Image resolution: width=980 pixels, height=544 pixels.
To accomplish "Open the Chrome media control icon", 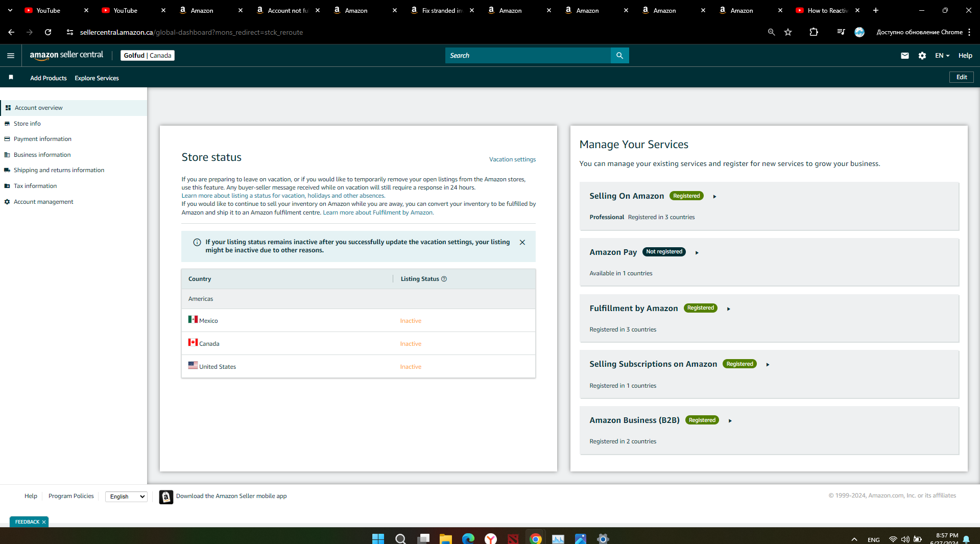I will coord(841,32).
